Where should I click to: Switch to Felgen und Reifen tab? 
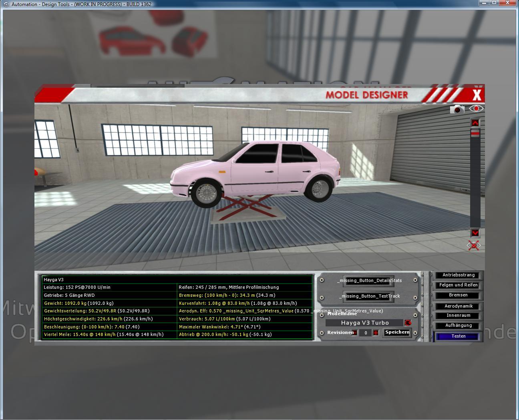[459, 285]
